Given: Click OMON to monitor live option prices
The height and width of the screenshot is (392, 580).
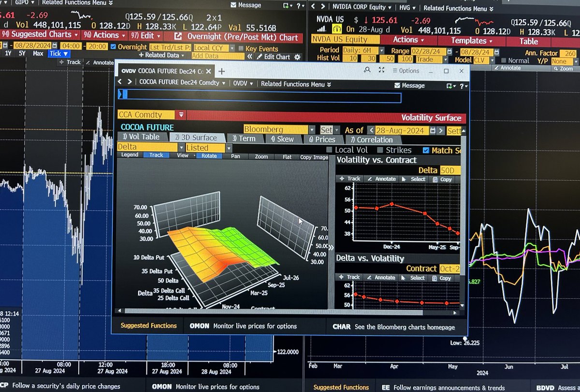Looking at the screenshot, I should [x=200, y=326].
